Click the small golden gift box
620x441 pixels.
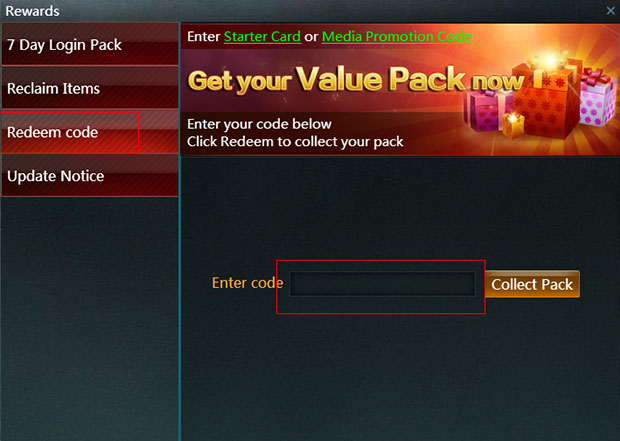[513, 125]
